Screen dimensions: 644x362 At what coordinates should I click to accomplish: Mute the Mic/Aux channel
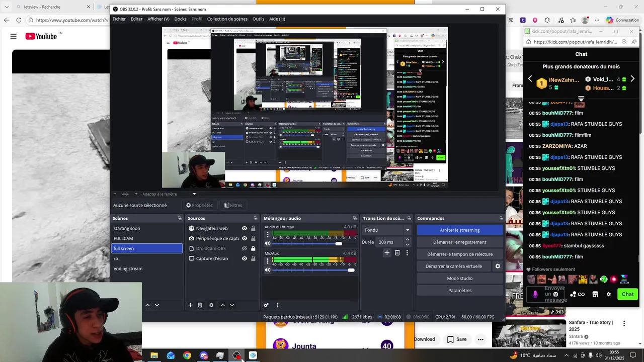pyautogui.click(x=268, y=270)
